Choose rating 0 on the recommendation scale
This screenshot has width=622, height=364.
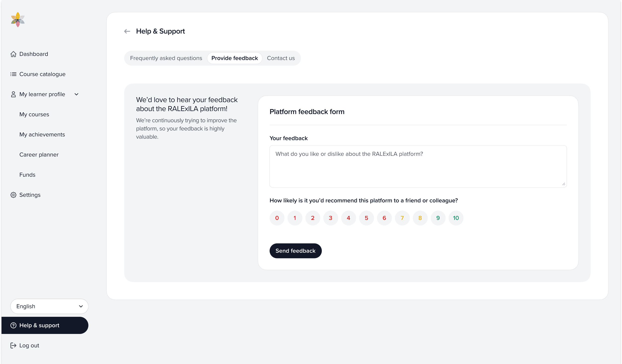coord(277,218)
